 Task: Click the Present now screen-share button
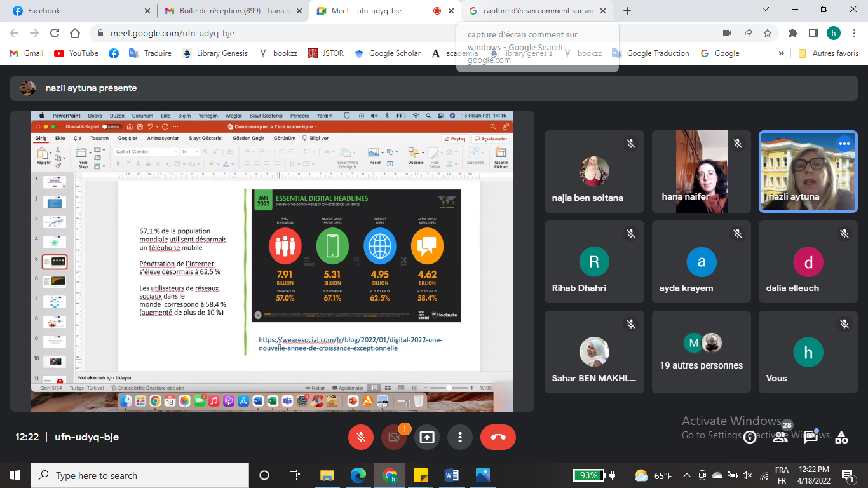pos(427,437)
